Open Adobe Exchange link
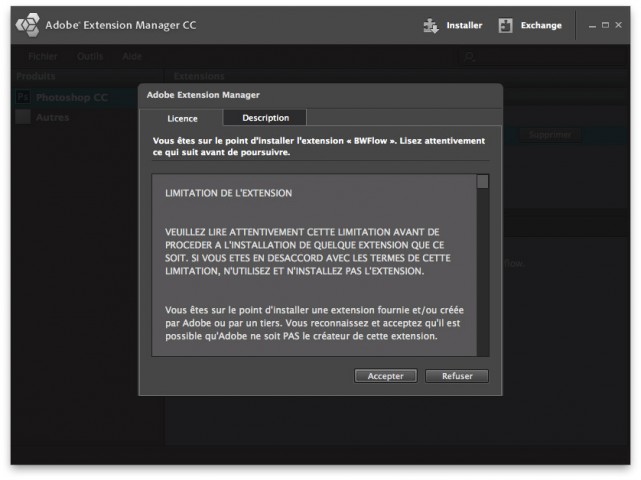The height and width of the screenshot is (480, 641). tap(541, 25)
